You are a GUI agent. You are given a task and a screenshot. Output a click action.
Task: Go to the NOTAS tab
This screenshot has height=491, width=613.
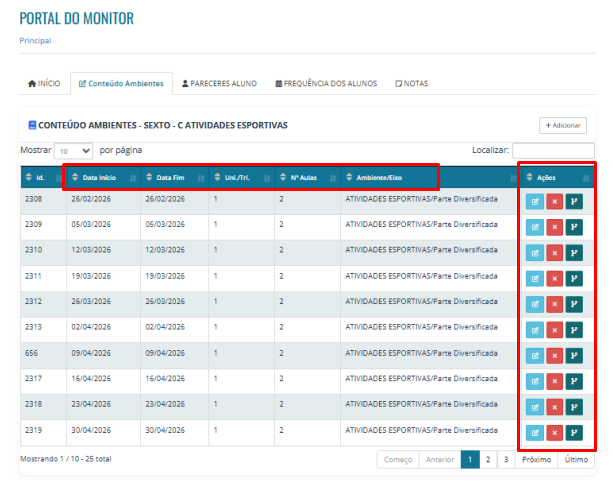[412, 83]
